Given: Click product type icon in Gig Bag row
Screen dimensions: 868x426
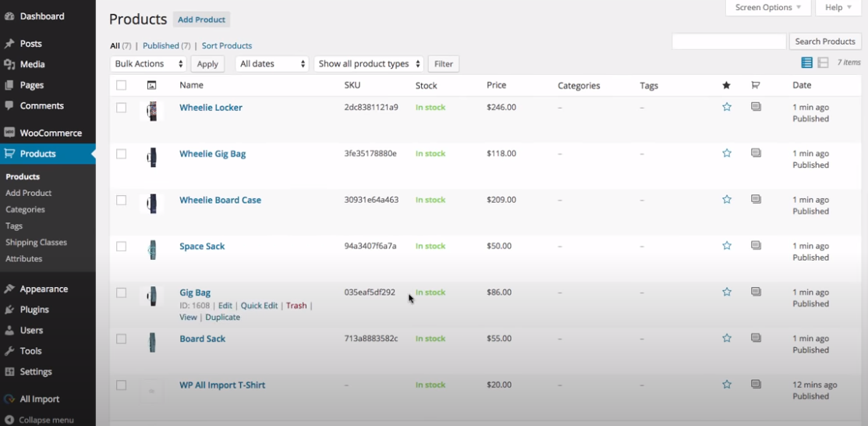Looking at the screenshot, I should tap(756, 291).
